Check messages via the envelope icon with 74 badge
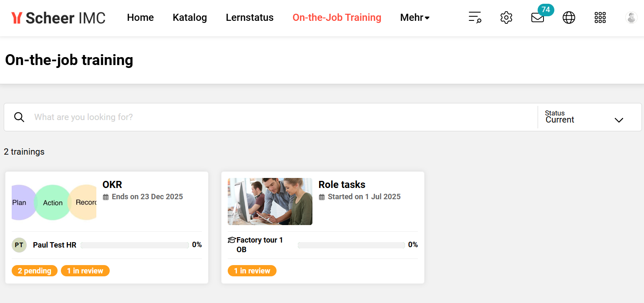Screen dimensions: 644x303 (537, 18)
